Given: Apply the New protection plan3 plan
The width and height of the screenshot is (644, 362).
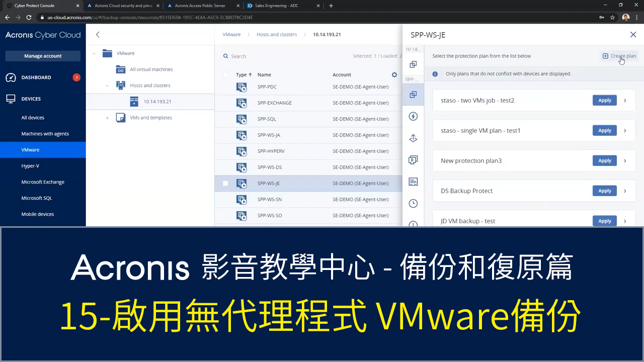Looking at the screenshot, I should tap(604, 161).
